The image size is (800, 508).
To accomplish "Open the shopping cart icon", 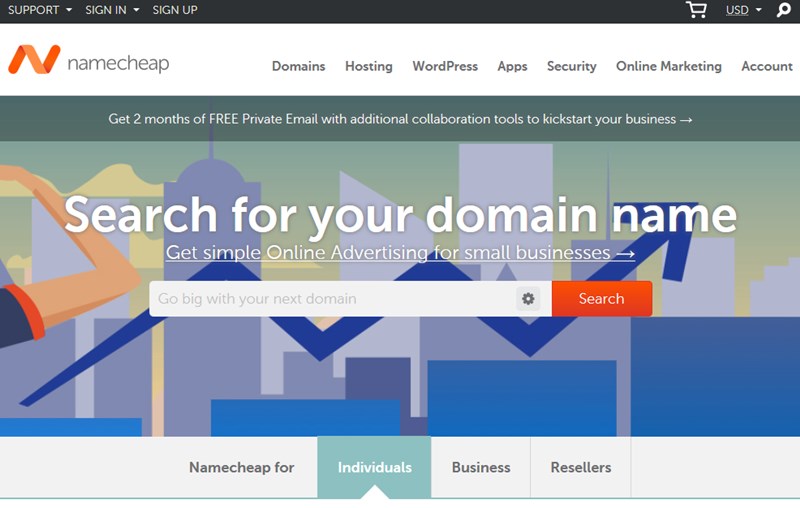I will point(696,10).
